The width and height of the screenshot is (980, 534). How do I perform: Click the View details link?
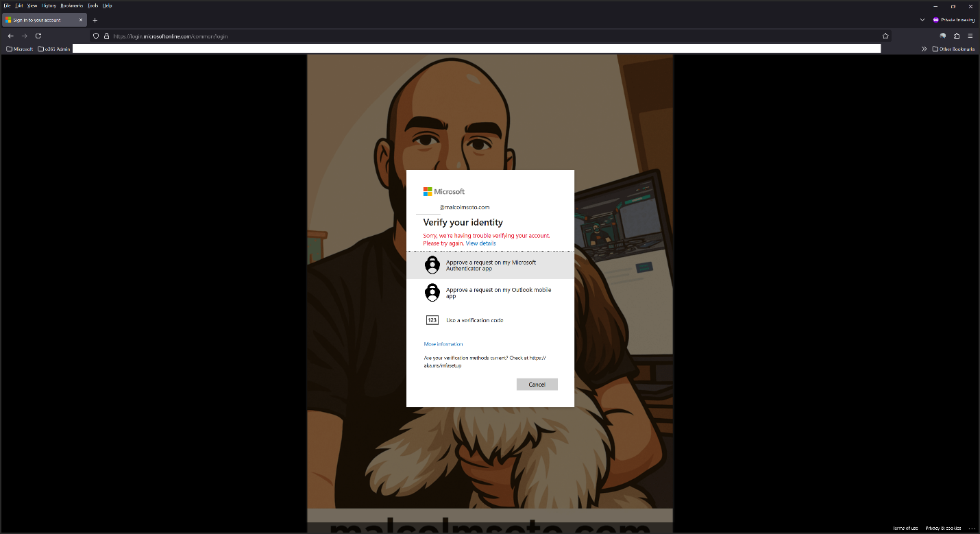pyautogui.click(x=480, y=243)
